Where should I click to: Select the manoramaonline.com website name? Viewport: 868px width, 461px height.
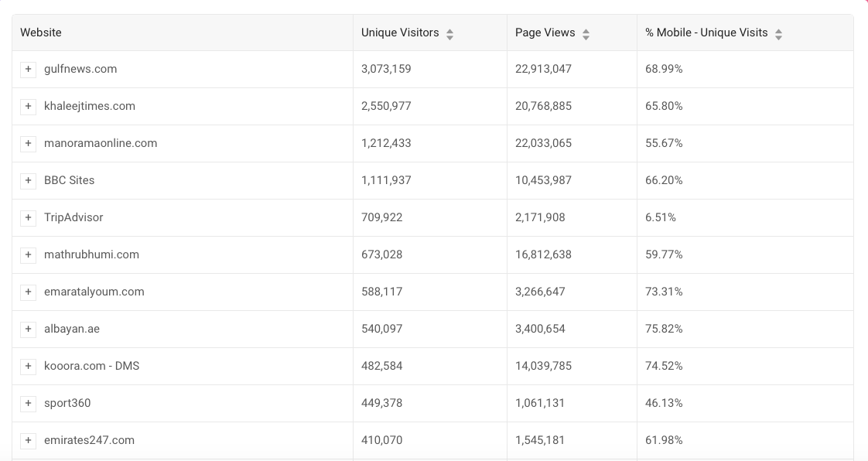click(101, 143)
